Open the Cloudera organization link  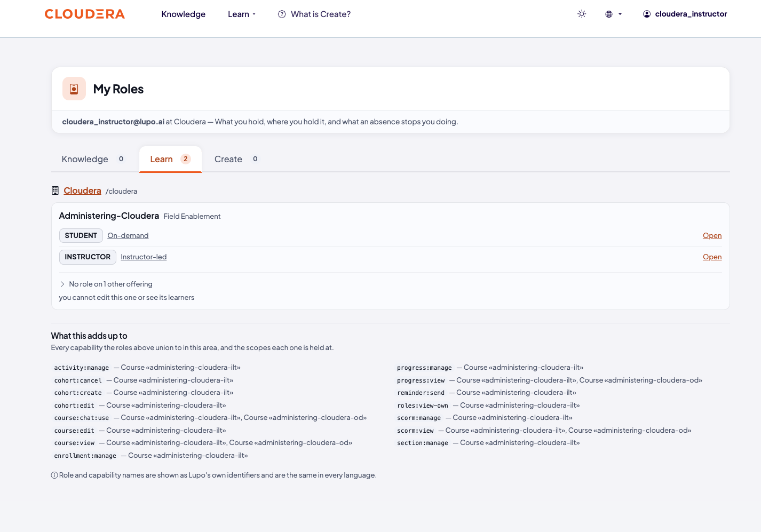(82, 190)
